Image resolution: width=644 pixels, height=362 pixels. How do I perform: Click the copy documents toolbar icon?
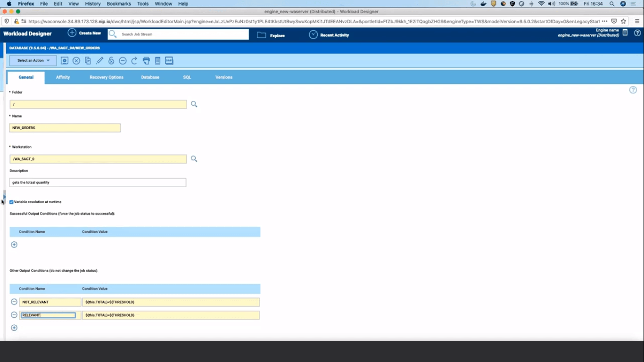coord(88,61)
